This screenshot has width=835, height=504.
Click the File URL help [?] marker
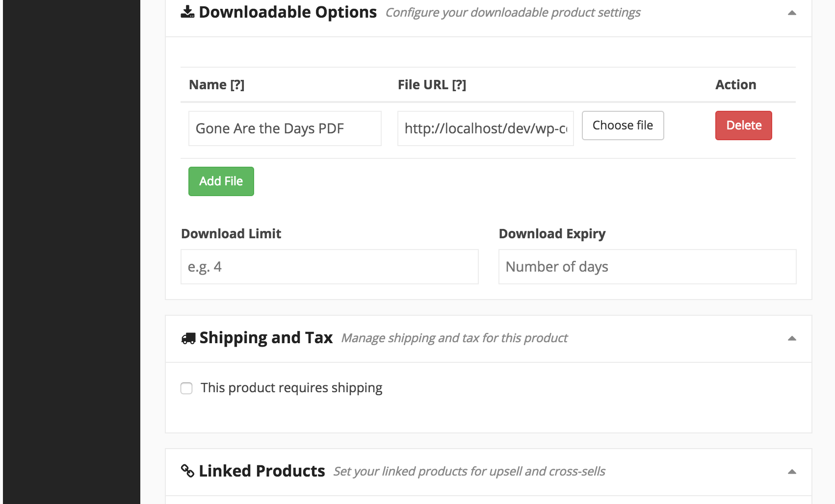(x=459, y=85)
